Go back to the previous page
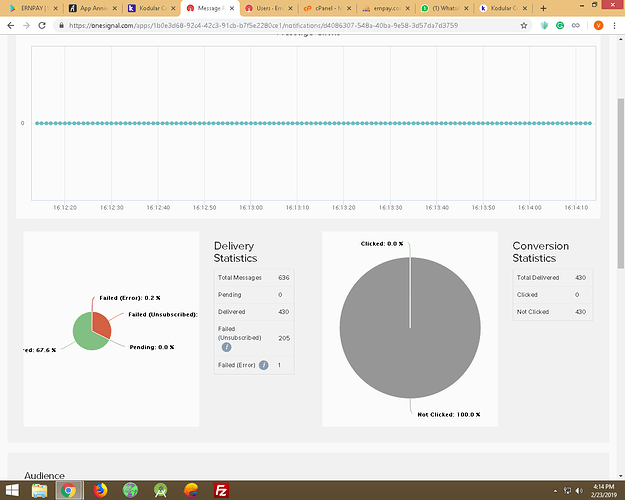Screen dimensions: 625x500 click(x=11, y=26)
